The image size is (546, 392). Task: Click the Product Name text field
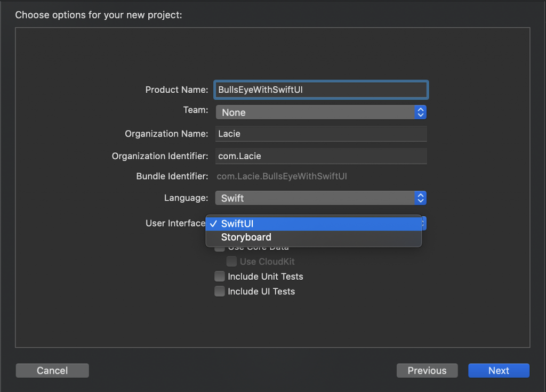point(321,90)
